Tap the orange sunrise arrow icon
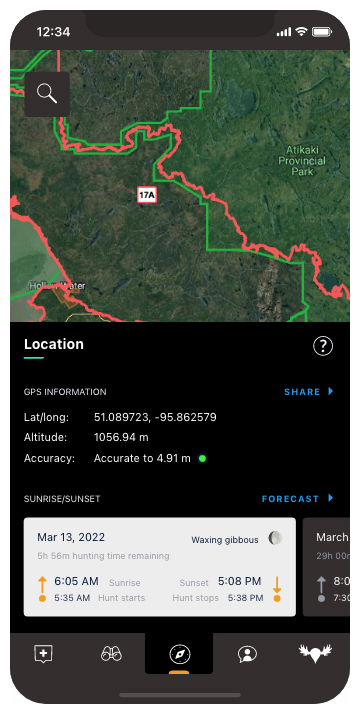The width and height of the screenshot is (360, 714). pyautogui.click(x=42, y=589)
